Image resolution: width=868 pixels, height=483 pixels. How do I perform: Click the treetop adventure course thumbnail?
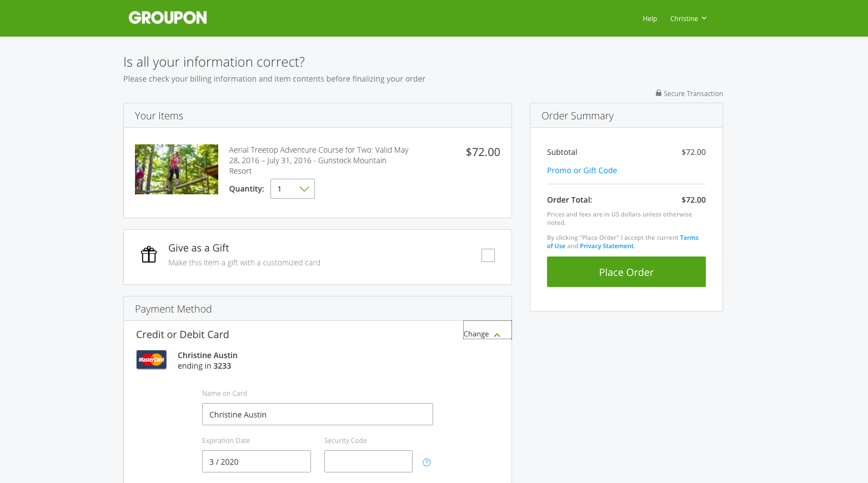[177, 169]
